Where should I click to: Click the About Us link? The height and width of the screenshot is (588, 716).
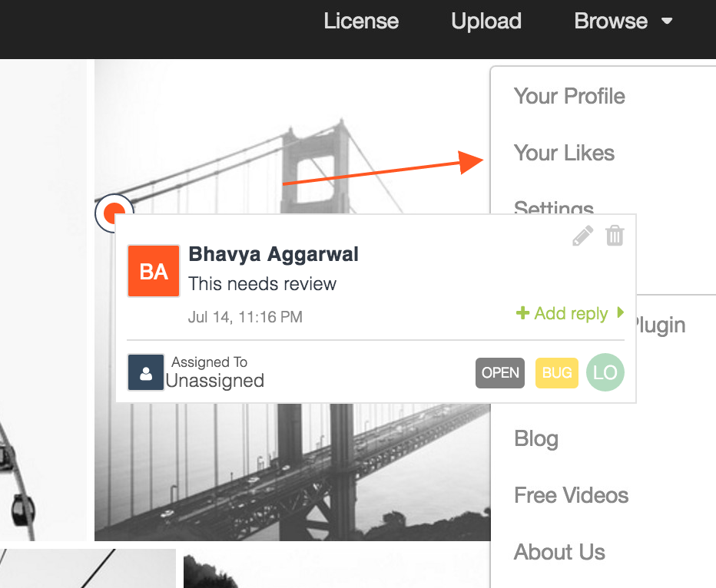[559, 552]
